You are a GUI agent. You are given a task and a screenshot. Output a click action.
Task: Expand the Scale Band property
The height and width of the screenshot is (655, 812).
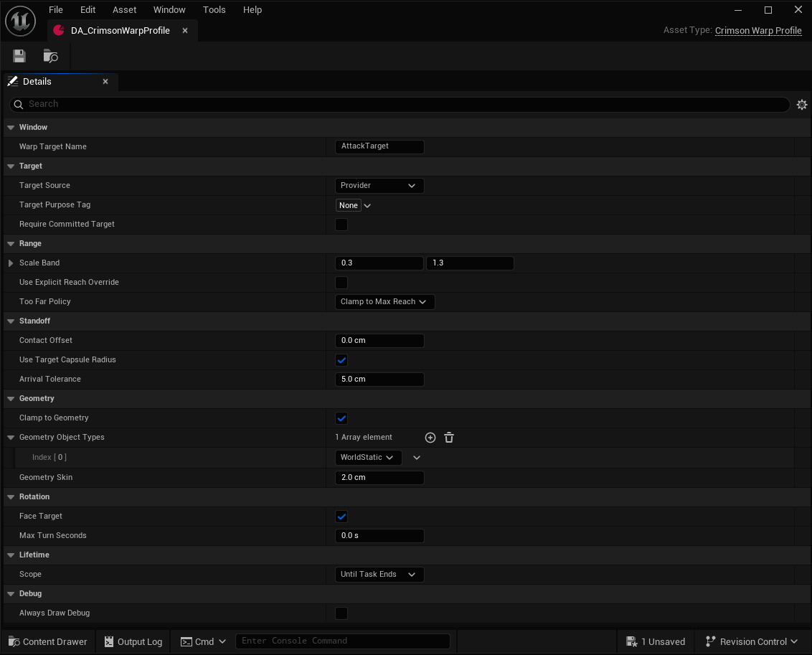pos(10,263)
